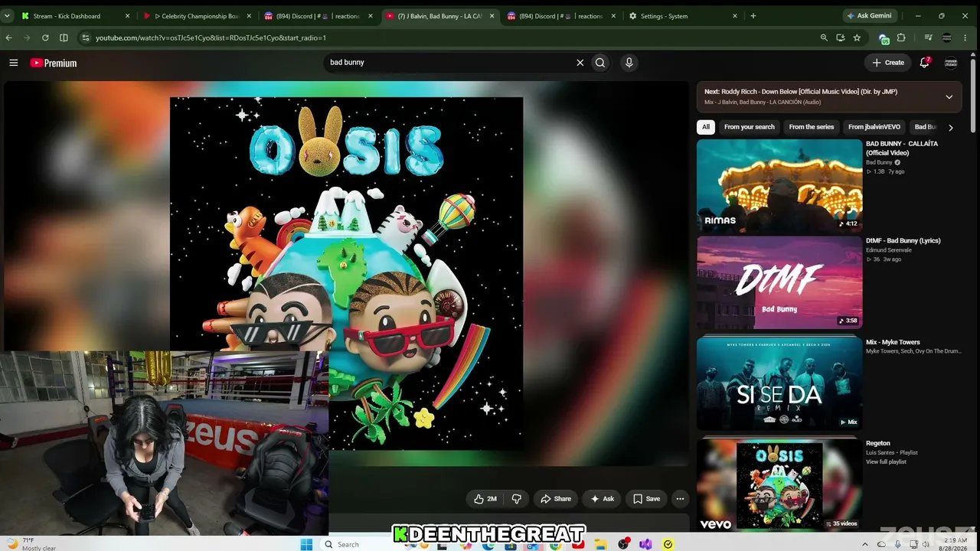Open Chrome extensions puzzle icon
Image resolution: width=980 pixels, height=551 pixels.
(901, 37)
